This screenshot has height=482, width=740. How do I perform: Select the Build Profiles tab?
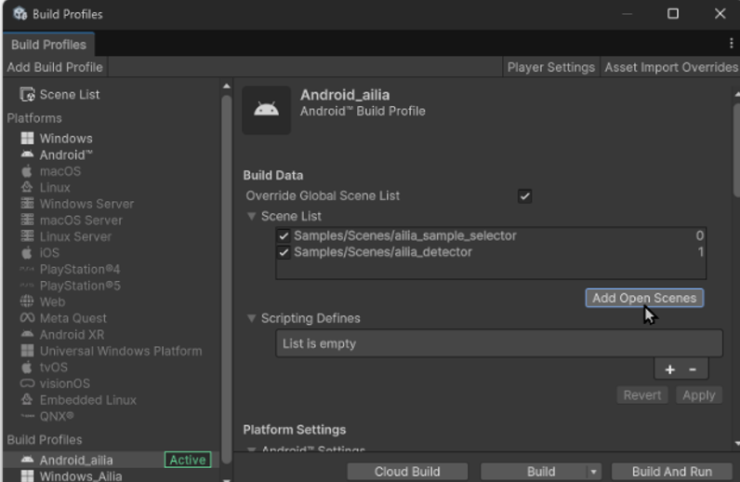pyautogui.click(x=48, y=45)
